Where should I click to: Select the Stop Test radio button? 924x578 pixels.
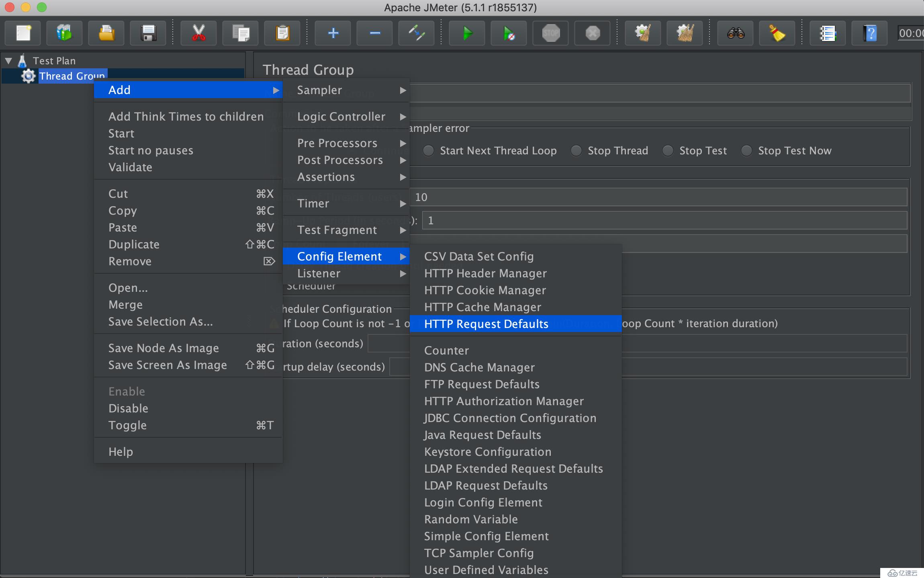(668, 151)
